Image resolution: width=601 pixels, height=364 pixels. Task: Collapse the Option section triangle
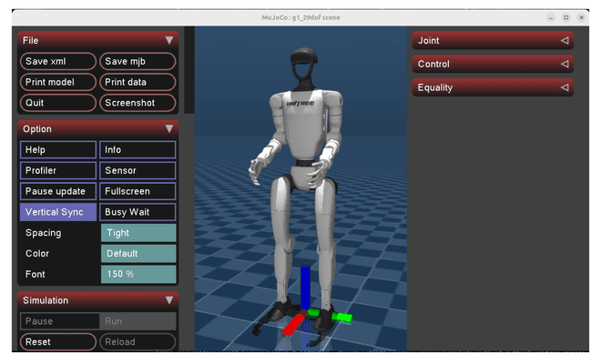[x=169, y=128]
